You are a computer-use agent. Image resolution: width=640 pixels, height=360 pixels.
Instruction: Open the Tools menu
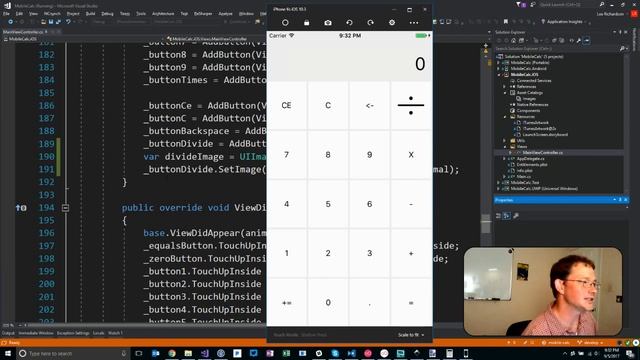pos(141,13)
